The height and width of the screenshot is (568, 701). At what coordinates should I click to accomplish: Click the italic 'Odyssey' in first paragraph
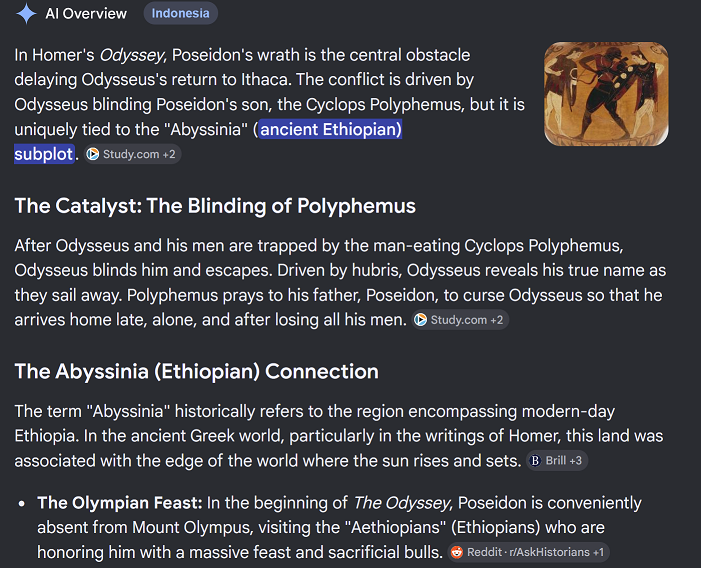132,55
